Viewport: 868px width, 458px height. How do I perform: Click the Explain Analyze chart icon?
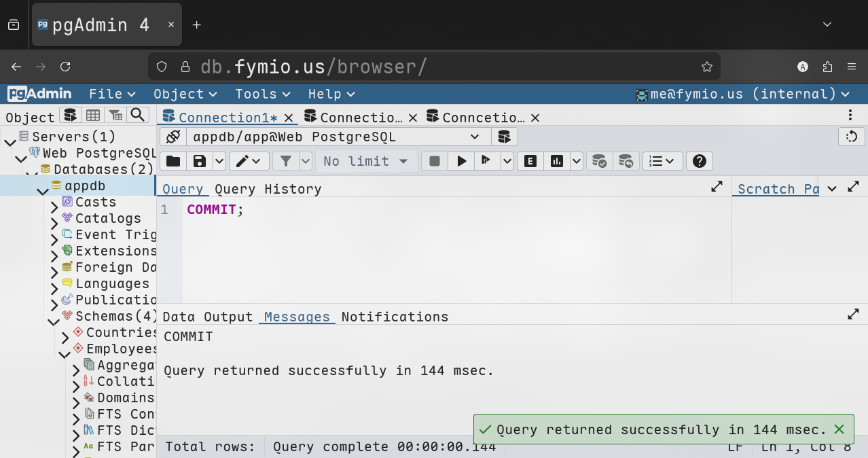click(557, 161)
